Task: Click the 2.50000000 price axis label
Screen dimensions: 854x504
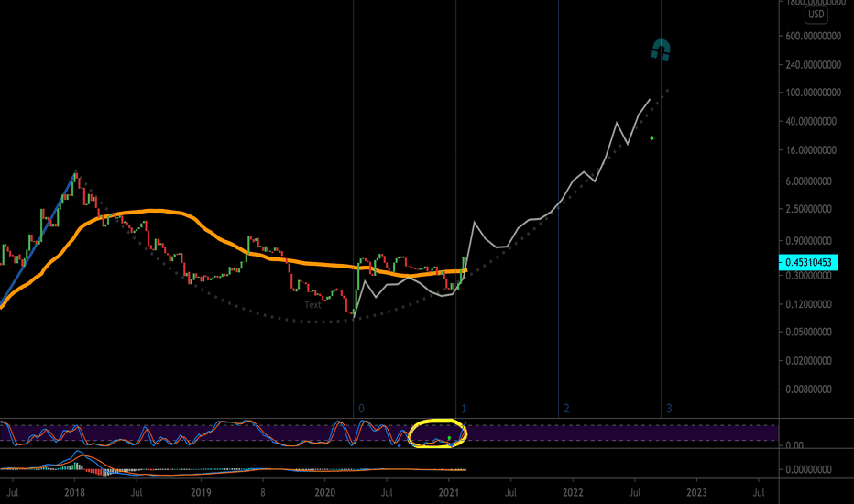Action: (809, 209)
